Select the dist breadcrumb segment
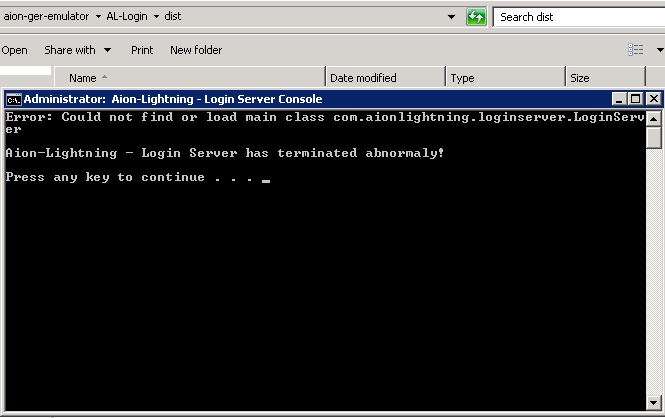Image resolution: width=665 pixels, height=418 pixels. pos(173,16)
